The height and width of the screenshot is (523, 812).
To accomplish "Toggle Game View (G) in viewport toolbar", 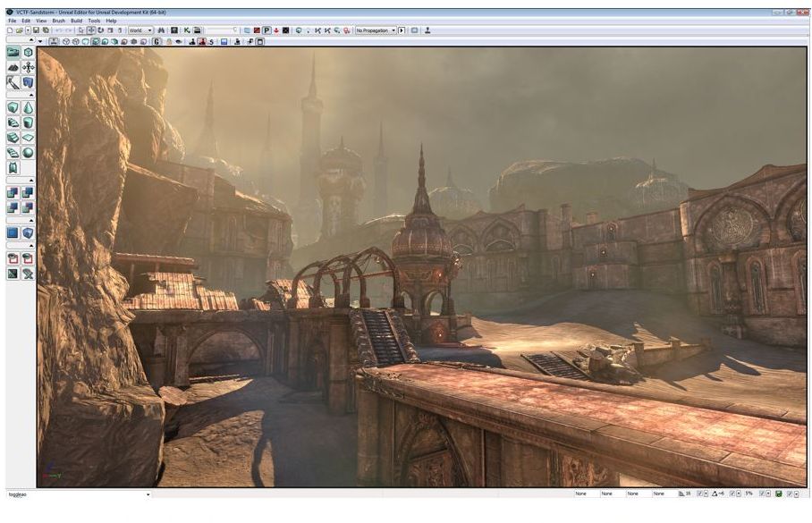I will [x=156, y=41].
